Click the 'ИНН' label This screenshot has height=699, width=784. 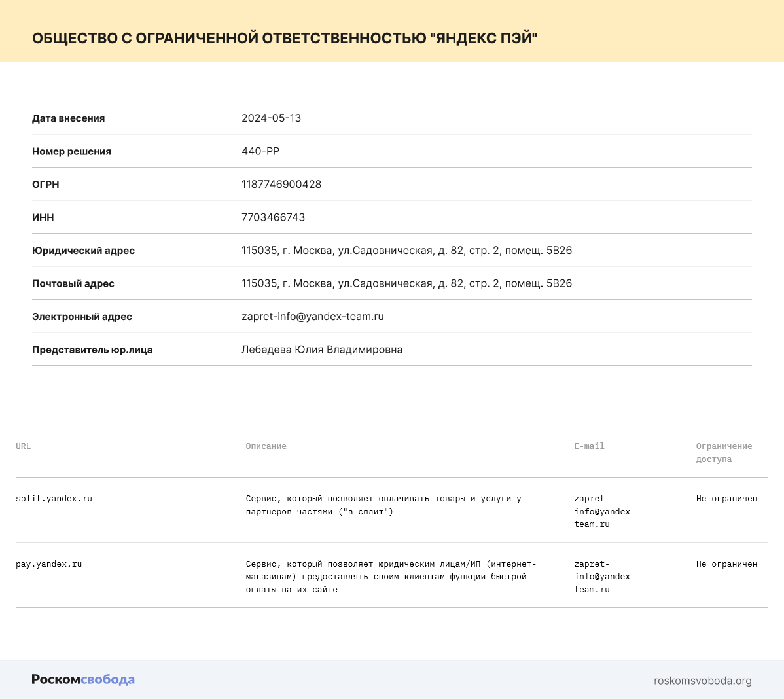tap(43, 217)
